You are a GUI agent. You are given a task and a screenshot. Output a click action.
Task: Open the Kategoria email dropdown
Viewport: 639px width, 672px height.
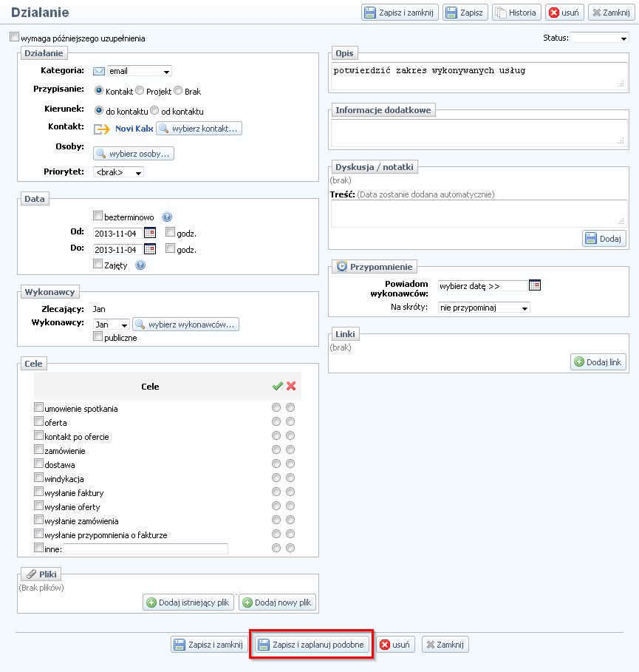[x=139, y=71]
